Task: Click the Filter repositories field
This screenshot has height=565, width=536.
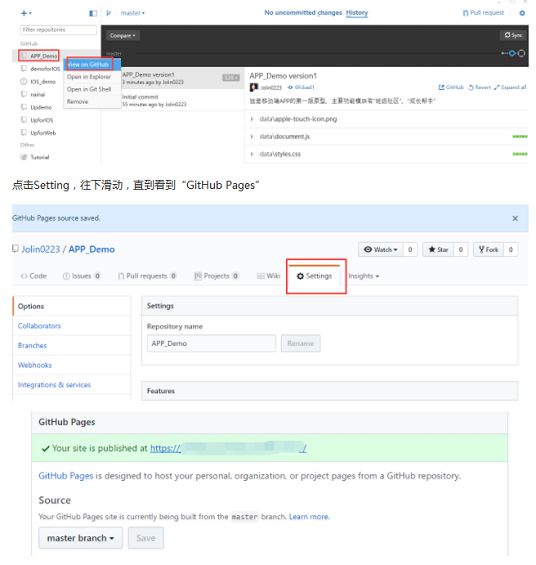Action: (58, 30)
